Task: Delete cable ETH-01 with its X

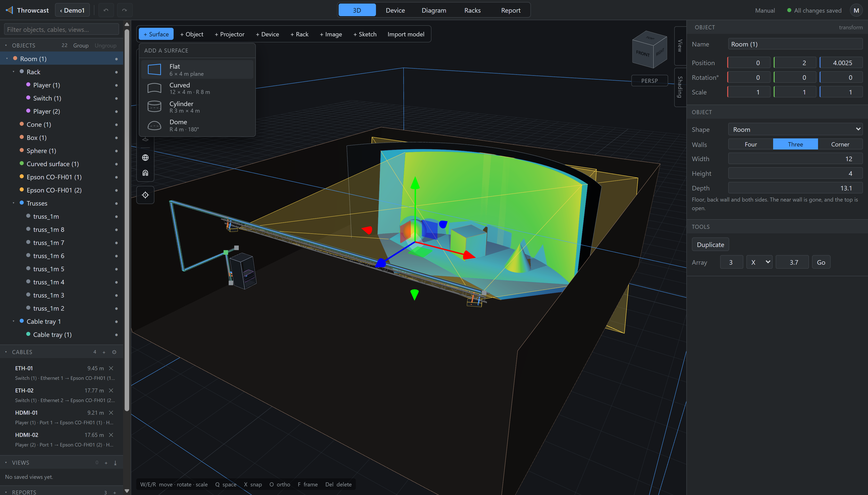Action: 111,368
